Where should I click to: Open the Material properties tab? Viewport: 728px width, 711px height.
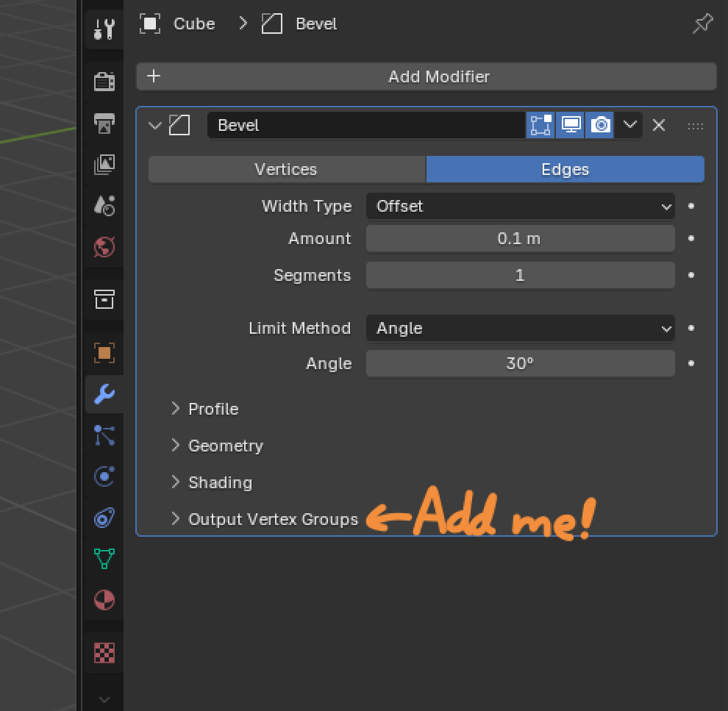click(104, 600)
